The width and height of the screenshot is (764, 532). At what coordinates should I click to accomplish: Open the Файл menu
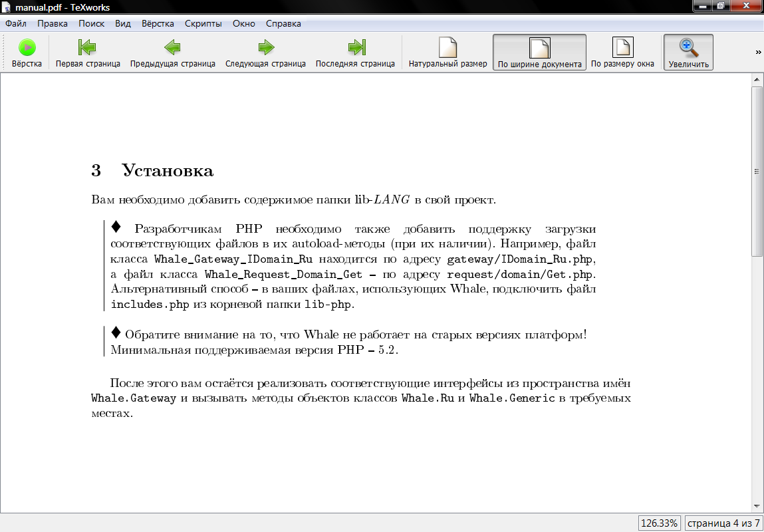[16, 23]
